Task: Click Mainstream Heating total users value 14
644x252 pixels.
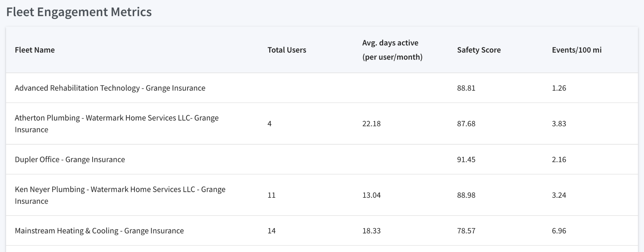Action: [x=271, y=231]
